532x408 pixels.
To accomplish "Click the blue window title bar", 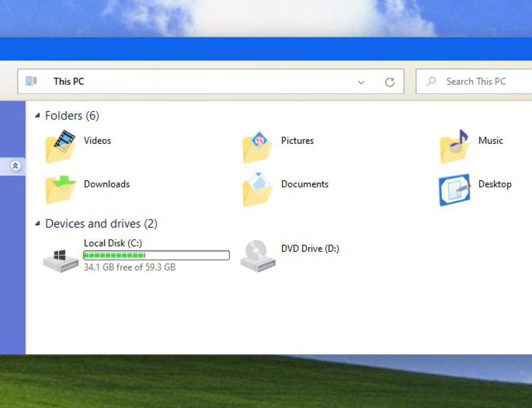I will pyautogui.click(x=266, y=48).
